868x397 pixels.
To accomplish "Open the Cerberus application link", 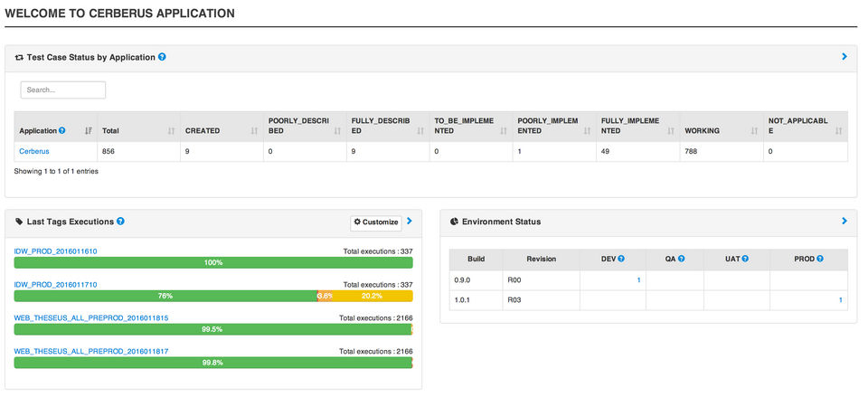I will [x=34, y=151].
